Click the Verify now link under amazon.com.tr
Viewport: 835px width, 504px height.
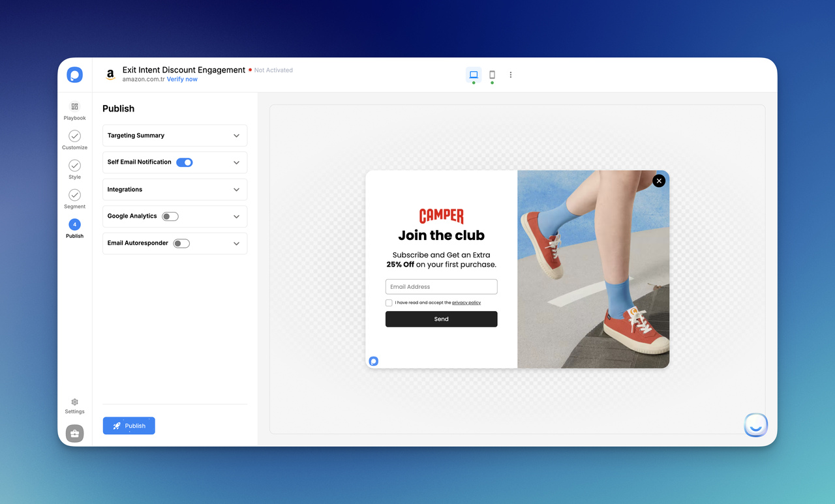182,78
